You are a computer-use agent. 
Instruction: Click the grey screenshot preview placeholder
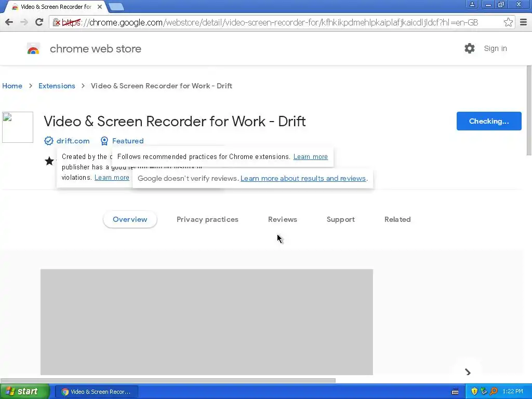point(207,322)
